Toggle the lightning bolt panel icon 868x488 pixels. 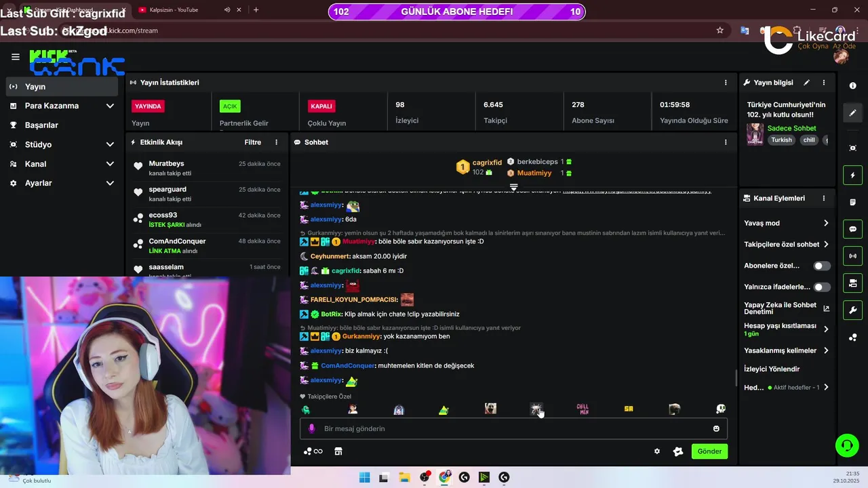click(852, 176)
